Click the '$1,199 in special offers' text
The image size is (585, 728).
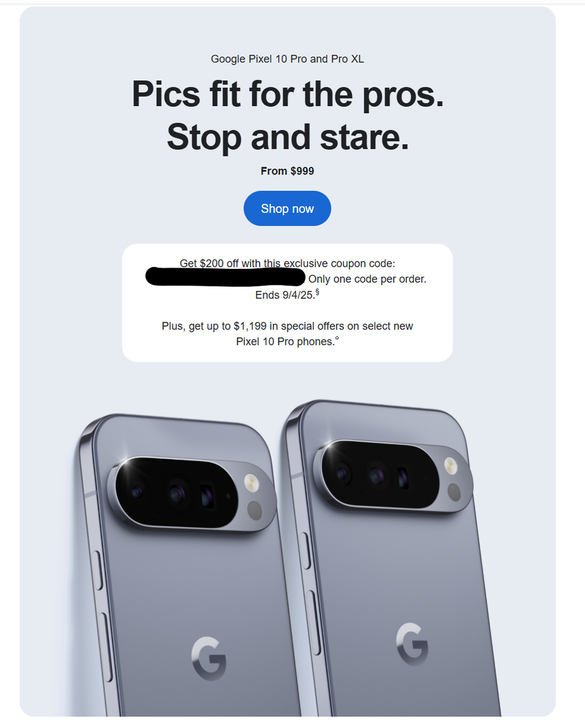(292, 326)
